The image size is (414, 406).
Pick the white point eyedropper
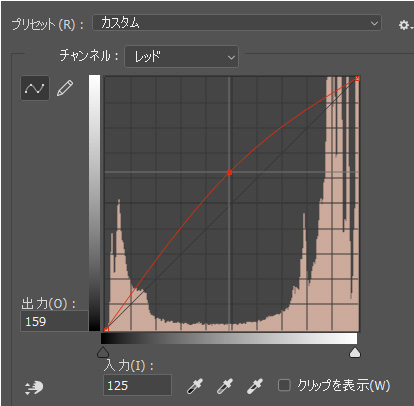255,386
